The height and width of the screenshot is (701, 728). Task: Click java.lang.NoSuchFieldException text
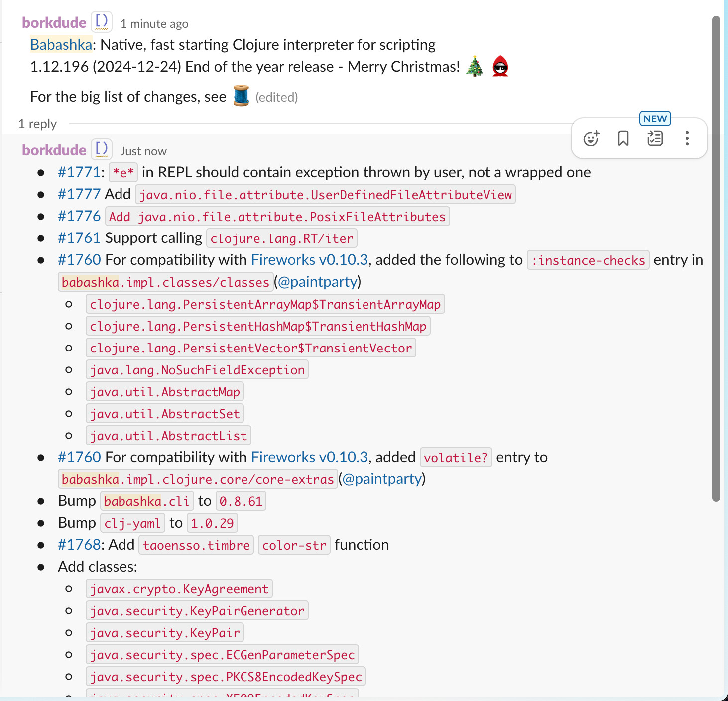pos(197,370)
